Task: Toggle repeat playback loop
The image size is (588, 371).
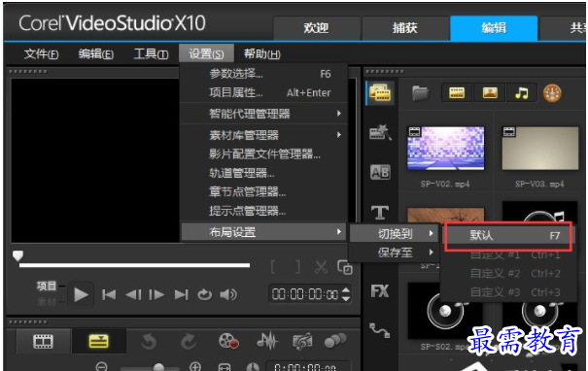Action: click(205, 295)
